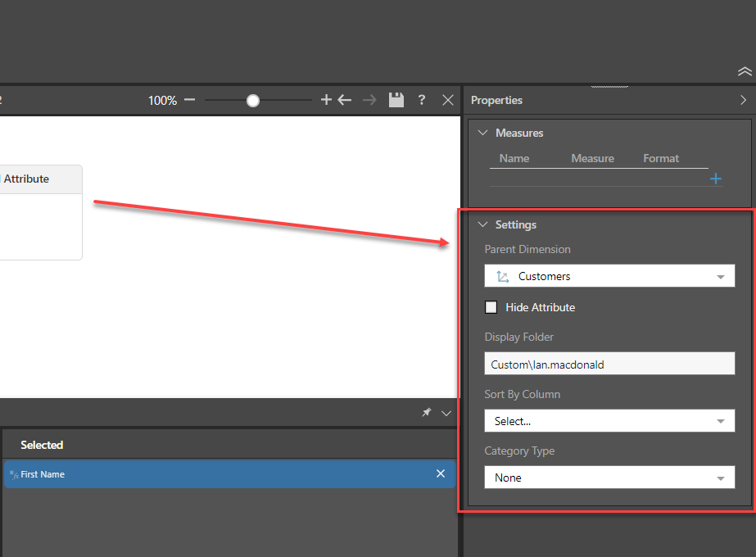
Task: Close the editor with the toolbar X
Action: click(448, 100)
